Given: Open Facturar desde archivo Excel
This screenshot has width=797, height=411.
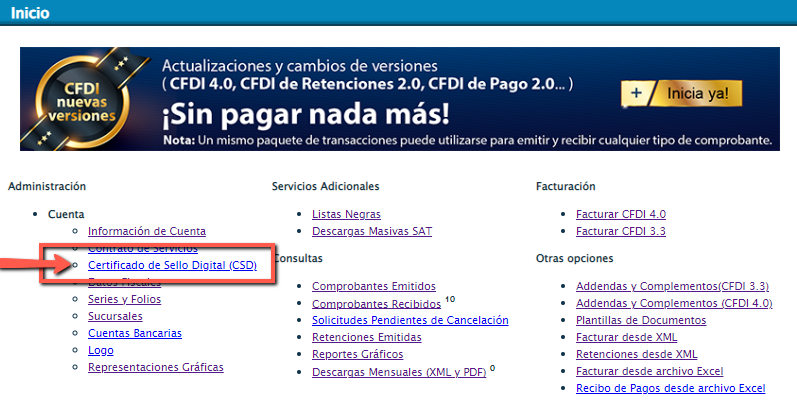Looking at the screenshot, I should (650, 371).
